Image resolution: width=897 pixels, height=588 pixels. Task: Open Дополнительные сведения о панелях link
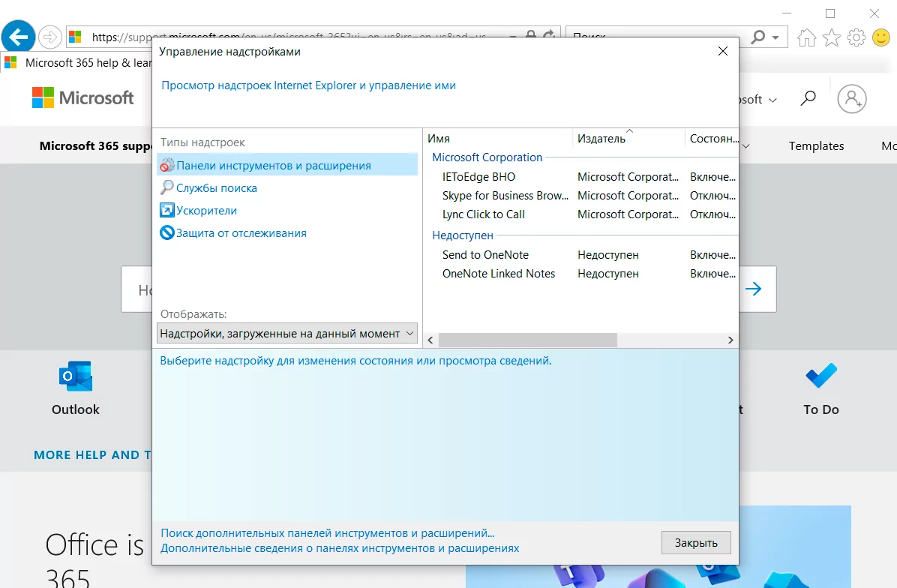[x=340, y=548]
